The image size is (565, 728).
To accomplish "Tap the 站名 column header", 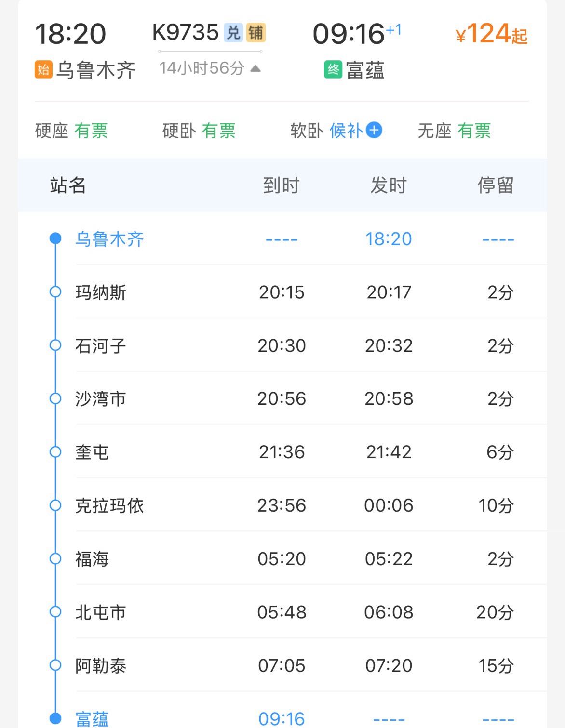I will 68,185.
